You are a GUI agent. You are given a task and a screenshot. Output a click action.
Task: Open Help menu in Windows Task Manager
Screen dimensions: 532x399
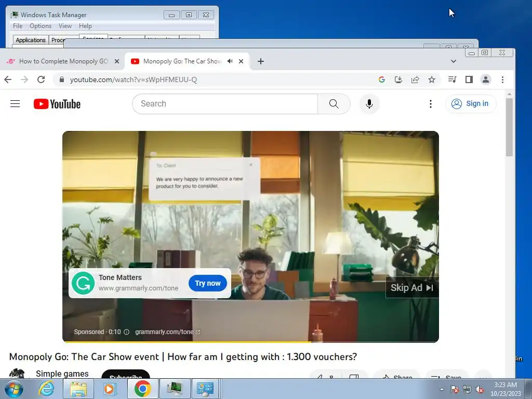pyautogui.click(x=85, y=26)
